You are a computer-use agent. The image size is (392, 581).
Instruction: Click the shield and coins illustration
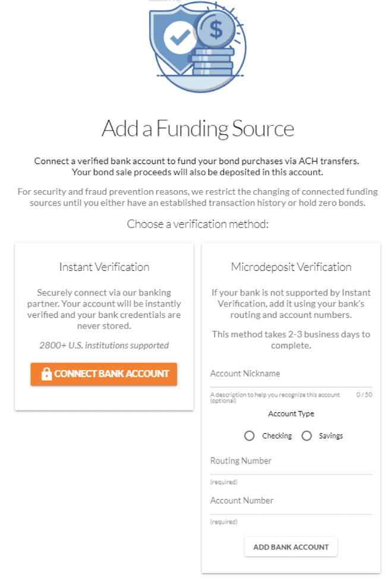point(197,46)
